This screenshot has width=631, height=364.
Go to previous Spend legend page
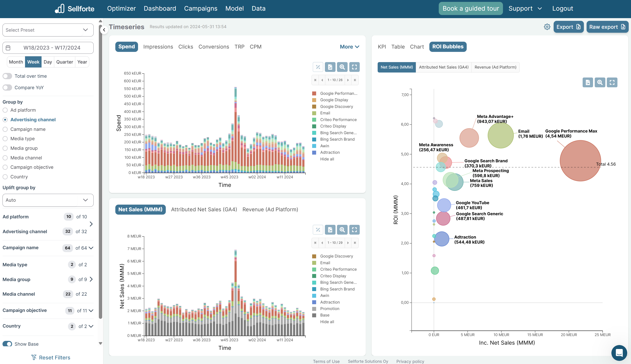322,80
